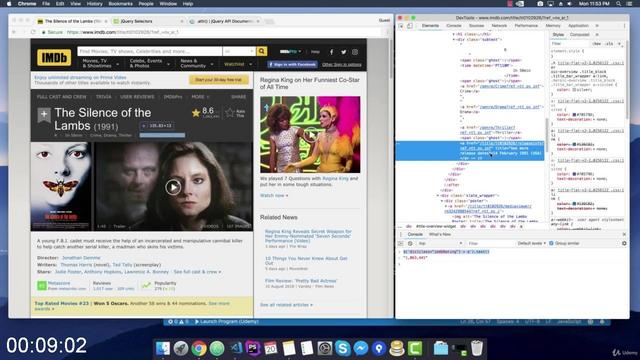Viewport: 640px width, 360px height.
Task: Open the console context selector top
Action: pyautogui.click(x=440, y=243)
